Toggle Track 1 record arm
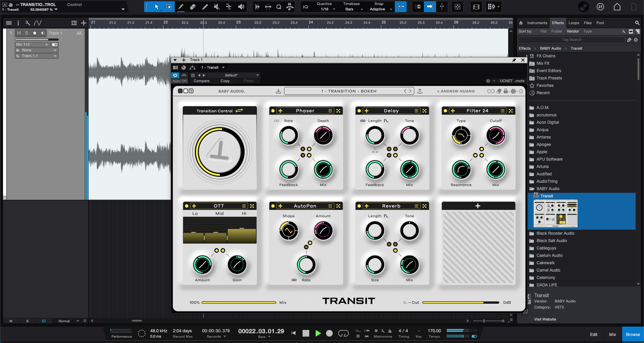The image size is (644, 343). pyautogui.click(x=35, y=33)
